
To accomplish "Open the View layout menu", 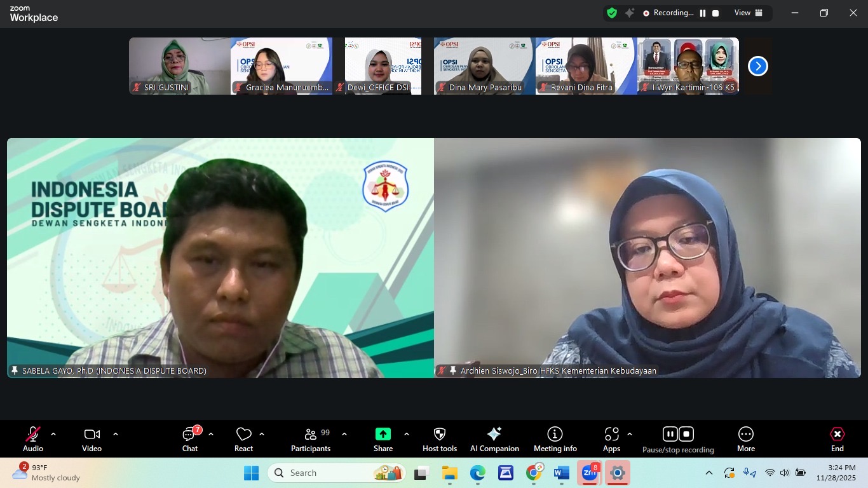I will [x=748, y=13].
